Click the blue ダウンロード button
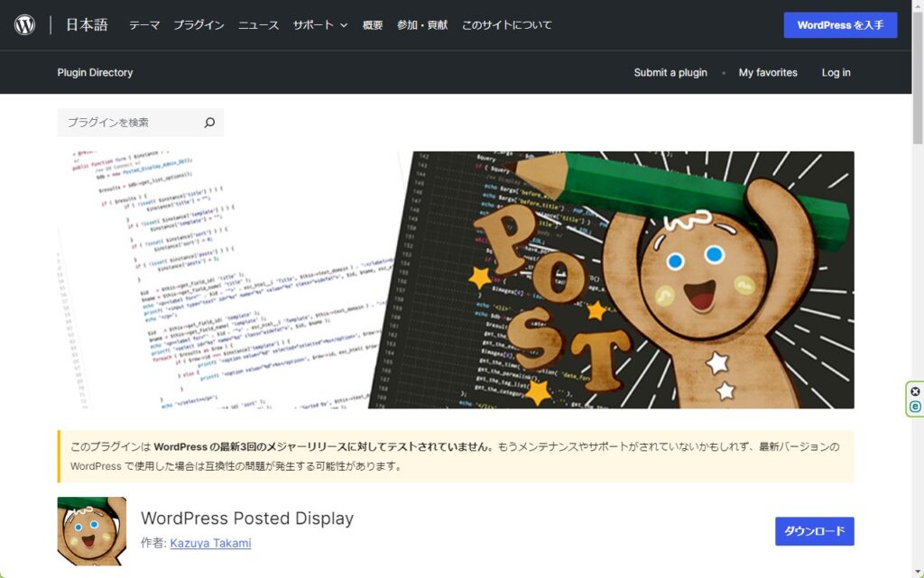 tap(814, 531)
